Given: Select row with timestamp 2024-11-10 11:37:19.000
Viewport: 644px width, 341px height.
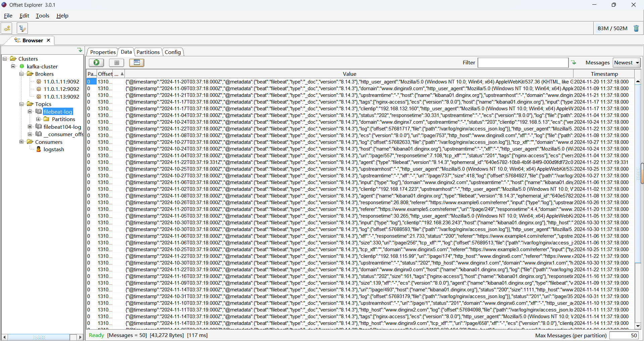Looking at the screenshot, I should click(360, 303).
